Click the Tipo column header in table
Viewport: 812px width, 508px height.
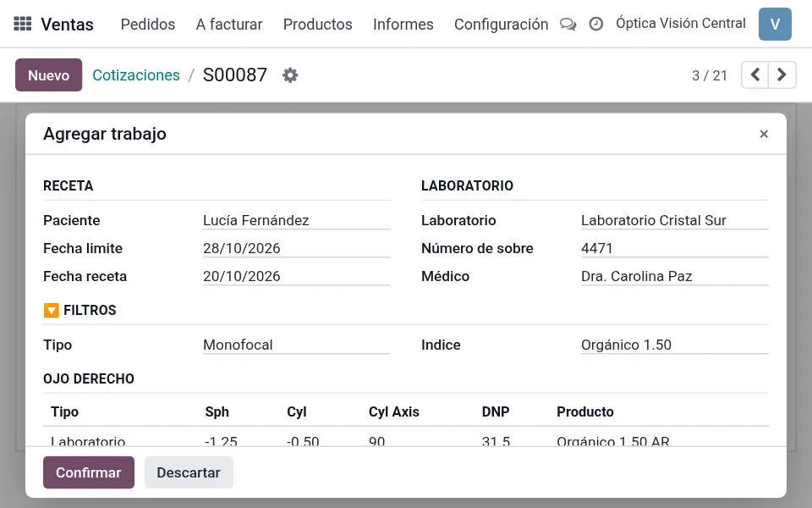coord(65,411)
